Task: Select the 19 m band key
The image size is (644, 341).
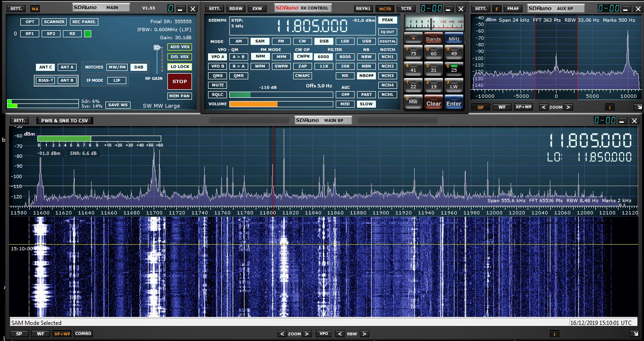Action: [434, 85]
